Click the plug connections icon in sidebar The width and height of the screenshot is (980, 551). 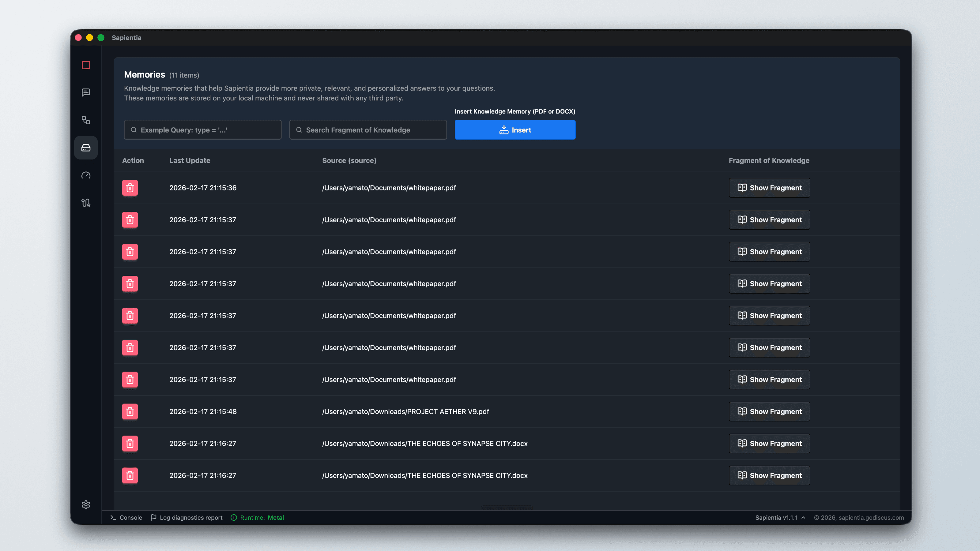pos(86,203)
